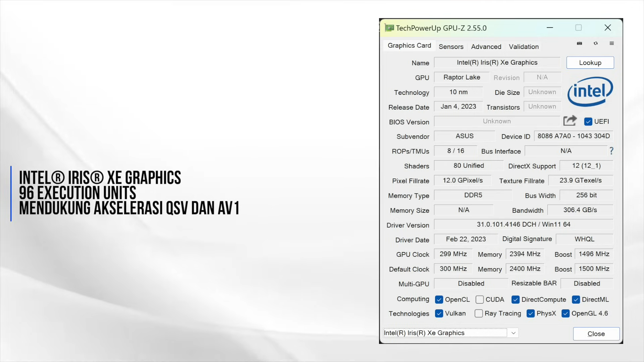Toggle the OpenCL checkbox
The image size is (644, 362).
click(x=439, y=300)
